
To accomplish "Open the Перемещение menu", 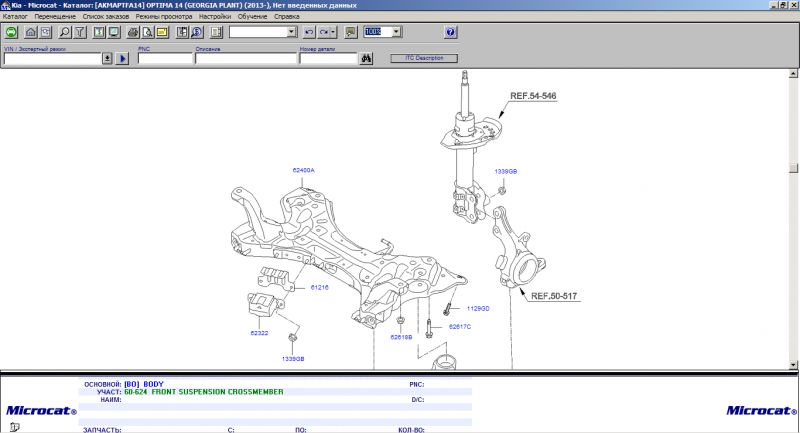I will coord(55,16).
